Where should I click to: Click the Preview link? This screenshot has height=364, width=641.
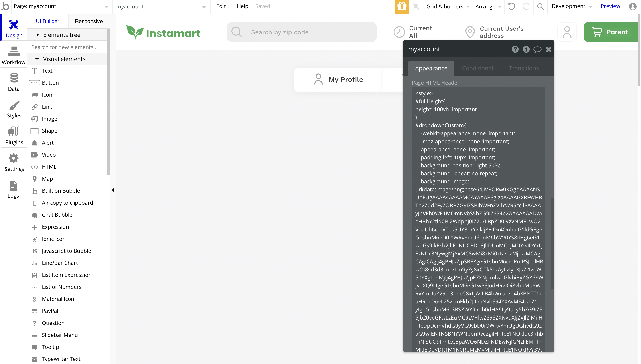tap(610, 6)
